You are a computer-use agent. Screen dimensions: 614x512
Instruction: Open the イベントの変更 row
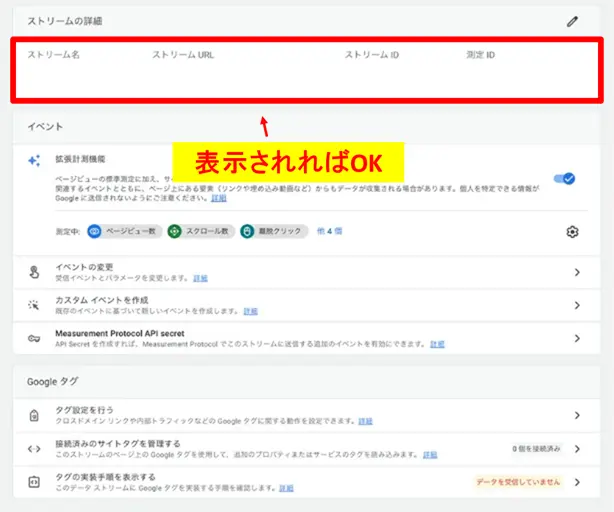point(307,272)
